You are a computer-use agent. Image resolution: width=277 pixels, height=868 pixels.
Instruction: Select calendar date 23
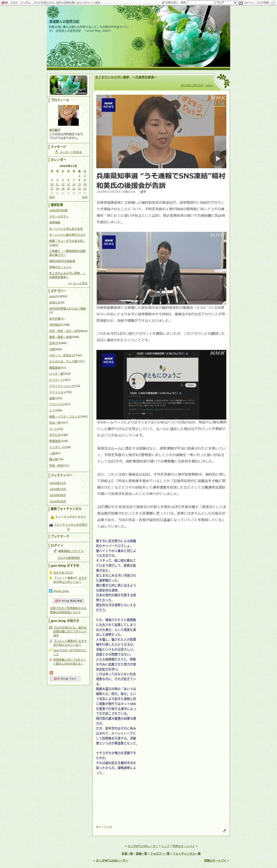point(85,189)
